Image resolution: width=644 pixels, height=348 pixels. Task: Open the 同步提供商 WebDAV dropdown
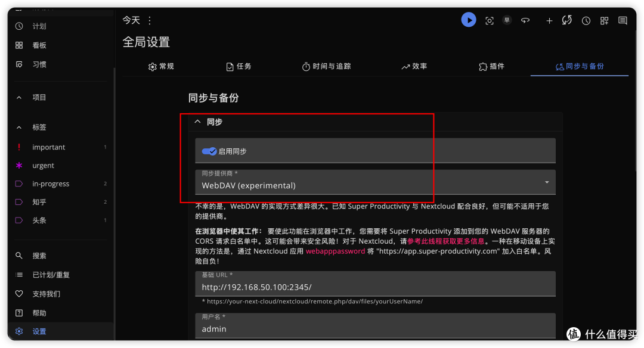point(375,182)
